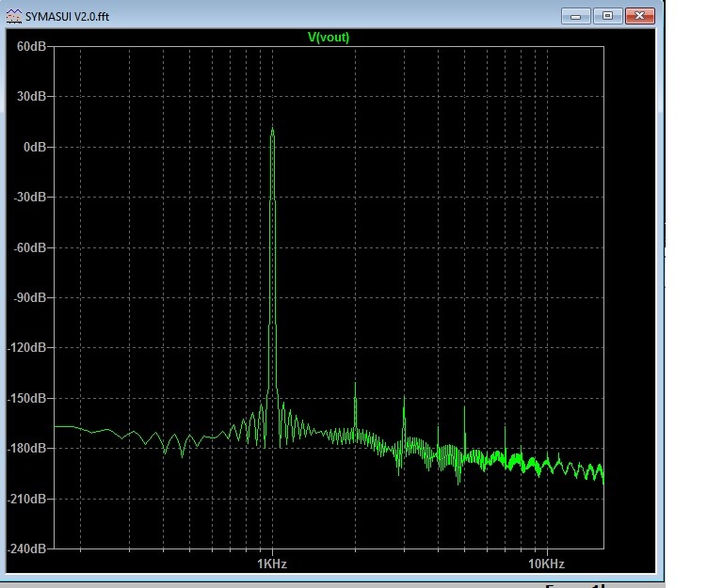Click the -90dB axis label
This screenshot has width=723, height=588.
(x=29, y=297)
